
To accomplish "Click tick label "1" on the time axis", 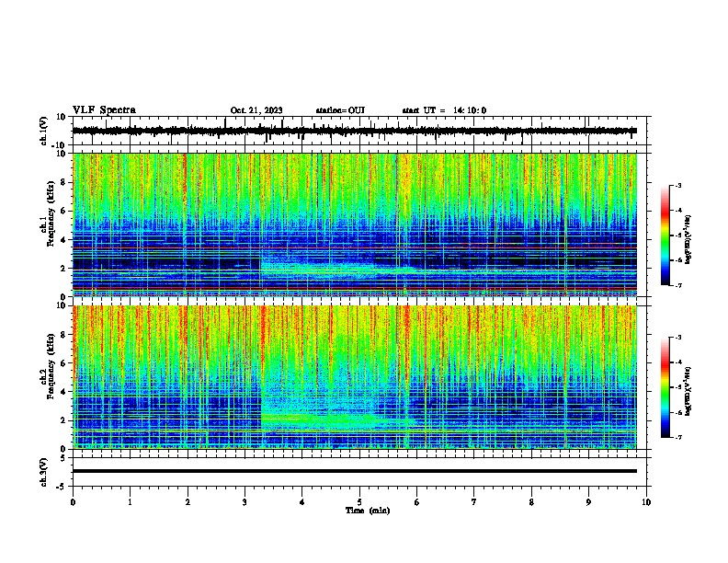I will [130, 502].
